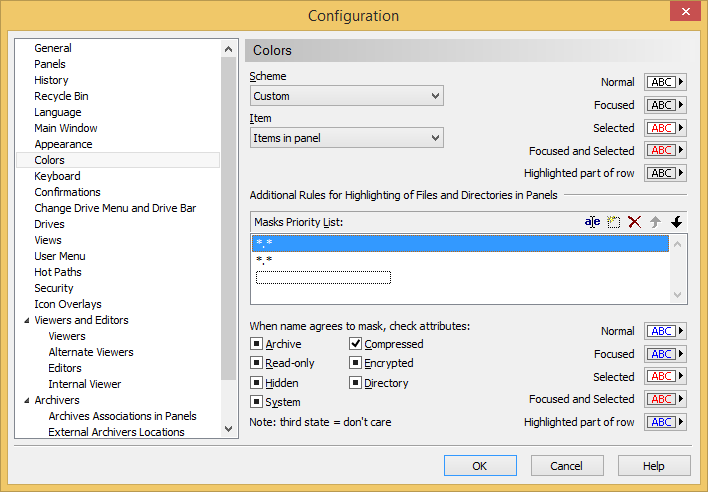The width and height of the screenshot is (708, 492).
Task: Open the Item dropdown list
Action: (346, 138)
